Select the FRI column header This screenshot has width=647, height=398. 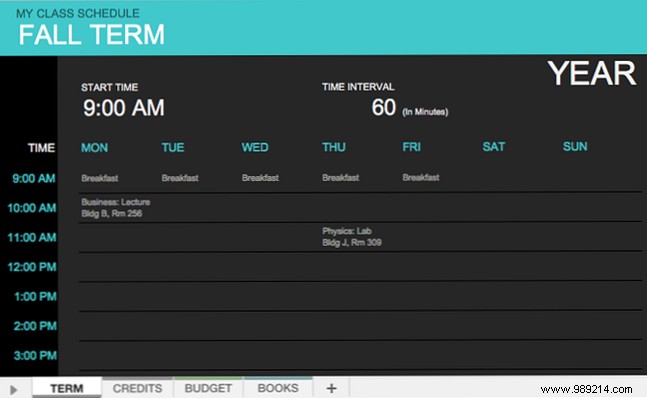[411, 147]
